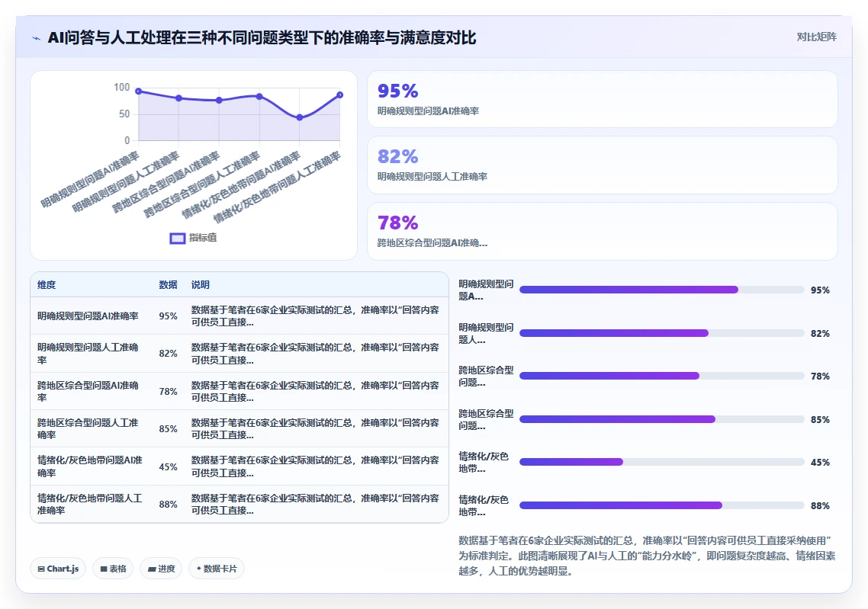Screen dimensions: 868x609
Task: Click the 45% value beside progress bar
Action: 820,463
